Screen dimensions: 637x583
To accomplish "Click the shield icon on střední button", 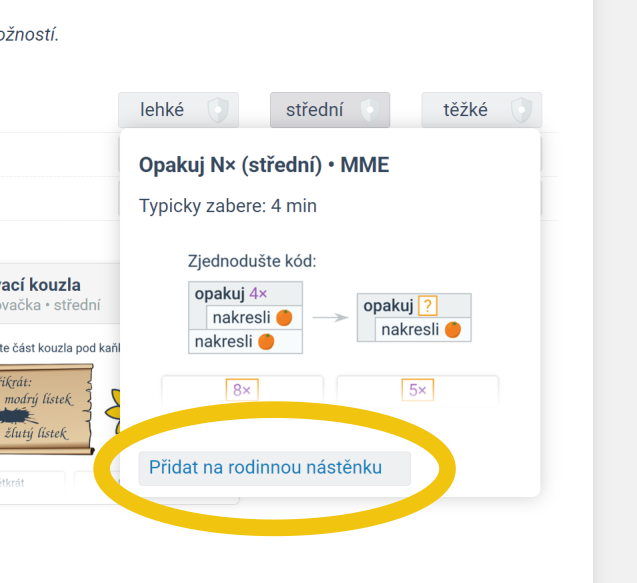I will coord(369,110).
